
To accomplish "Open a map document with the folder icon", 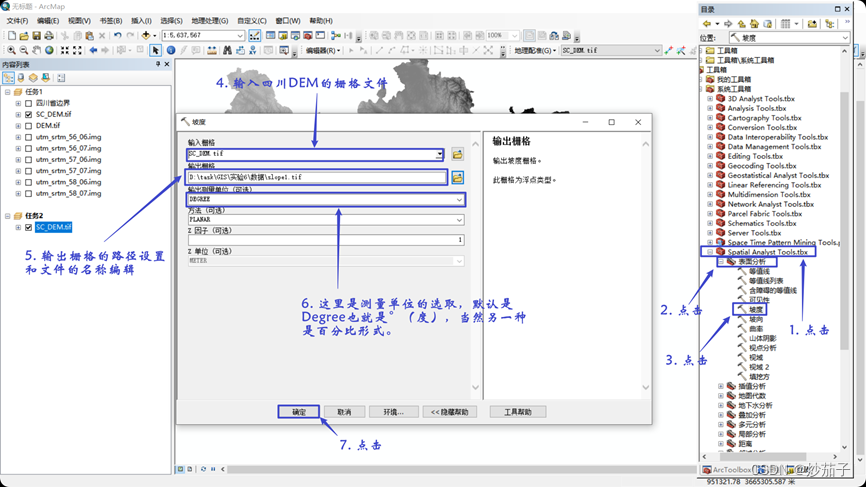I will pyautogui.click(x=24, y=35).
